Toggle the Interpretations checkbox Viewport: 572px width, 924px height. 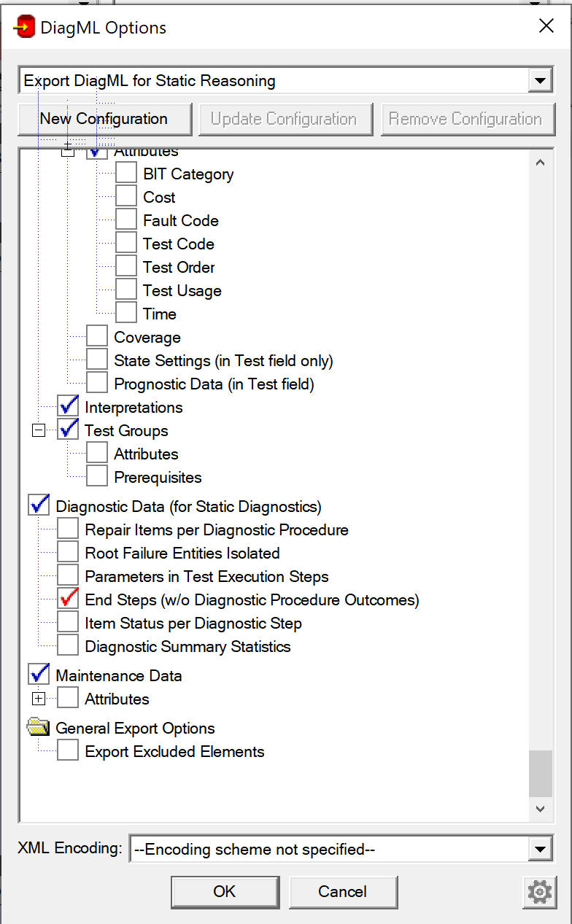click(68, 407)
